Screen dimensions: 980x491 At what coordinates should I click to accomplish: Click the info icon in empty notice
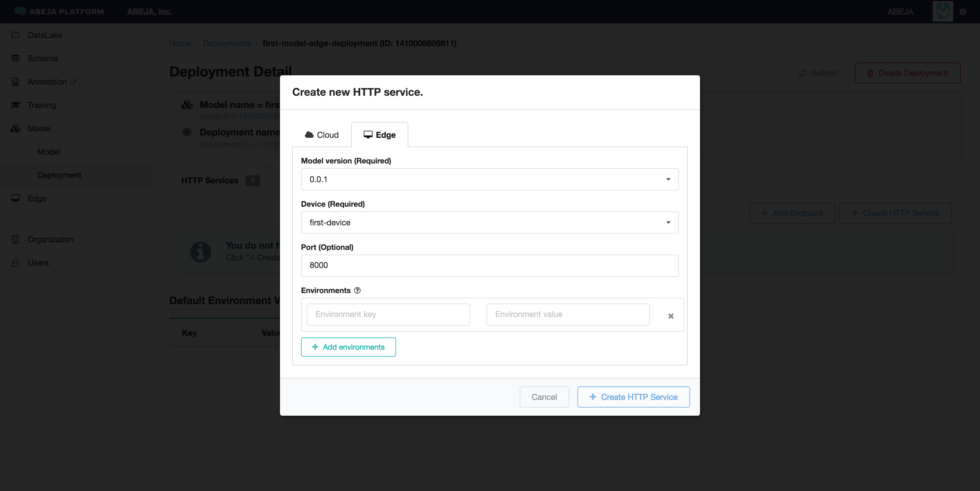point(200,252)
